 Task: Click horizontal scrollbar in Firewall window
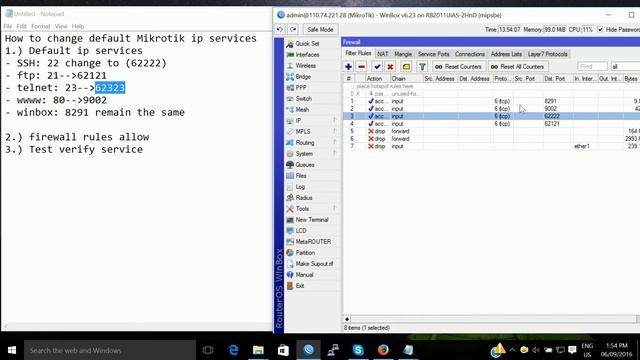[493, 319]
